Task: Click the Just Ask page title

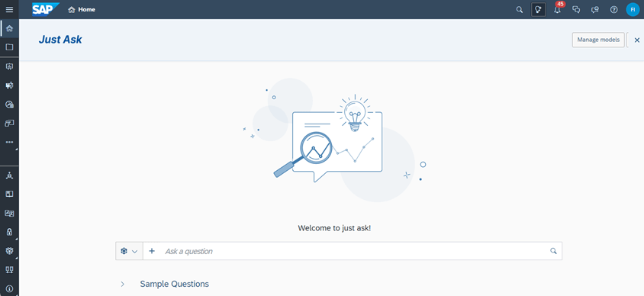Action: click(60, 40)
